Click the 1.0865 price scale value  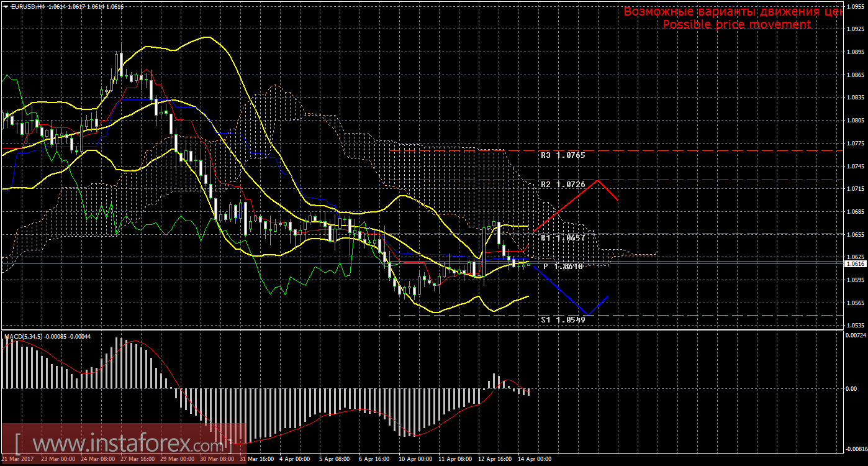[855, 75]
